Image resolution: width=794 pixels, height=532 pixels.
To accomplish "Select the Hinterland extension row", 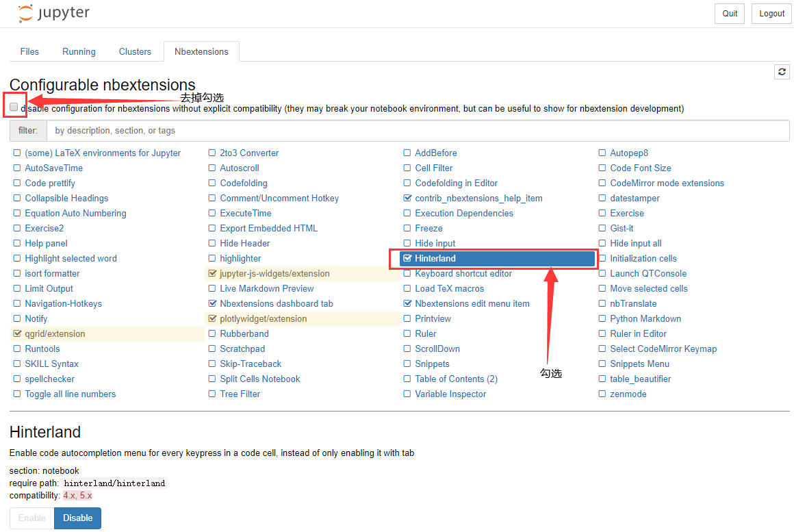I will point(497,258).
